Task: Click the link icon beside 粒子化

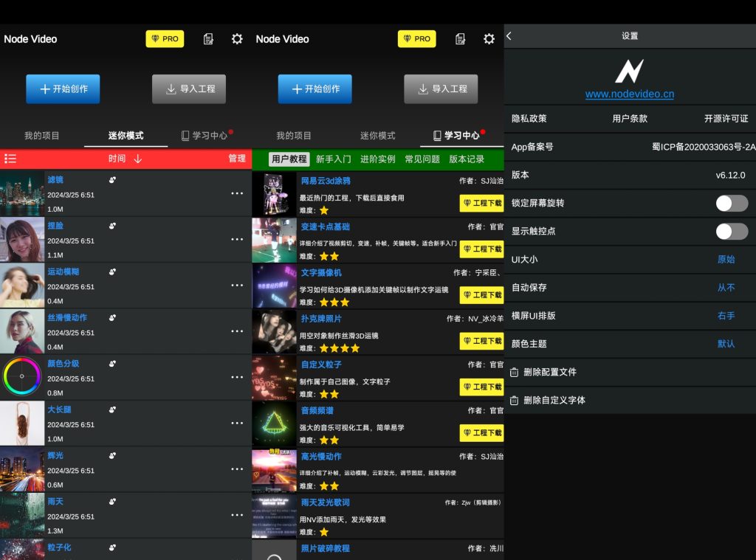Action: tap(112, 547)
